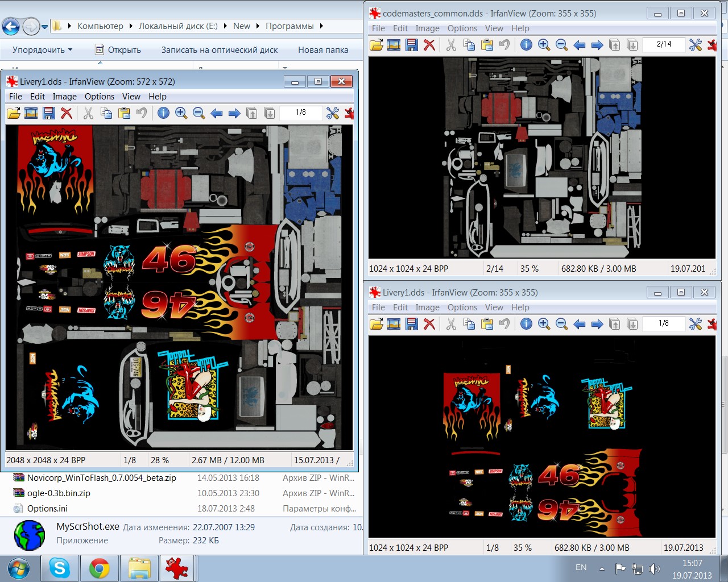Click Slideshow icon in Livery1.dds 572 window

31,113
